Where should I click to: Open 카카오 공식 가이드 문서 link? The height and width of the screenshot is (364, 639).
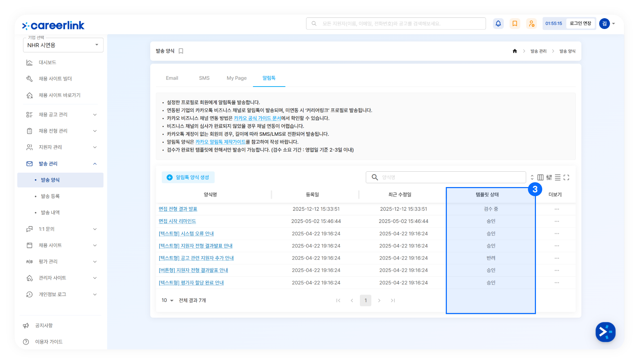(257, 118)
